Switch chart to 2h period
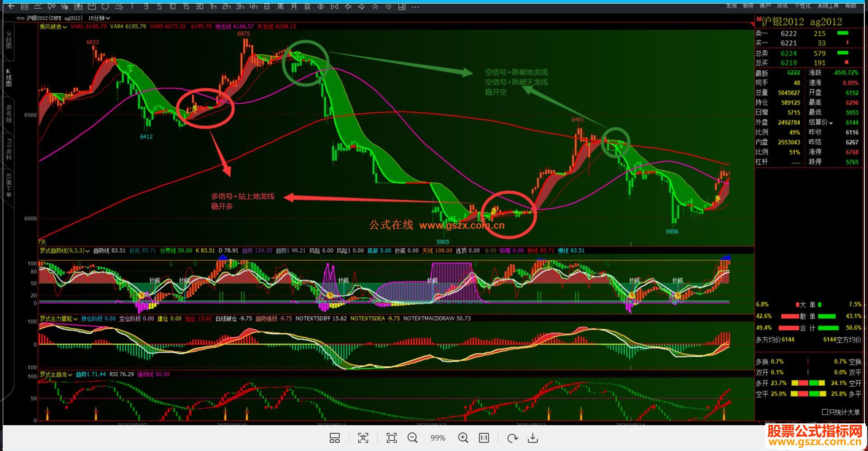 227,6
